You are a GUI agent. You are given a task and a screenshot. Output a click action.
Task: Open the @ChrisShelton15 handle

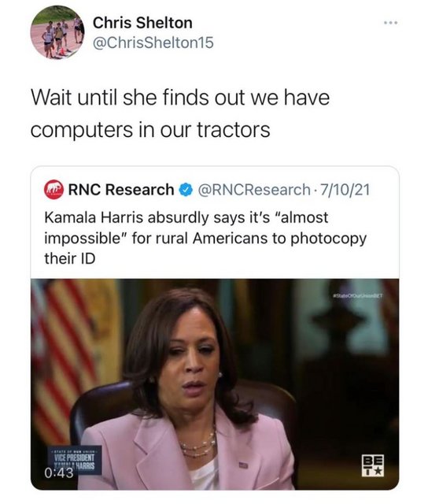(153, 43)
